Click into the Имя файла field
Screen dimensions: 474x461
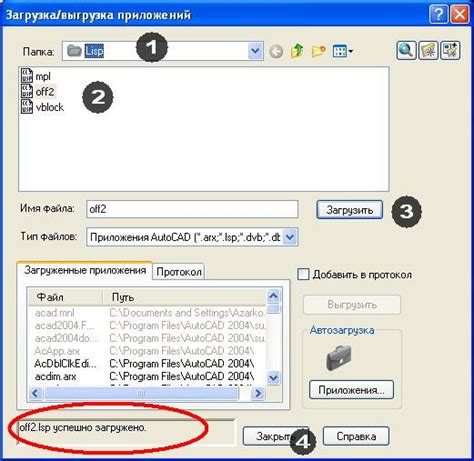tap(192, 209)
